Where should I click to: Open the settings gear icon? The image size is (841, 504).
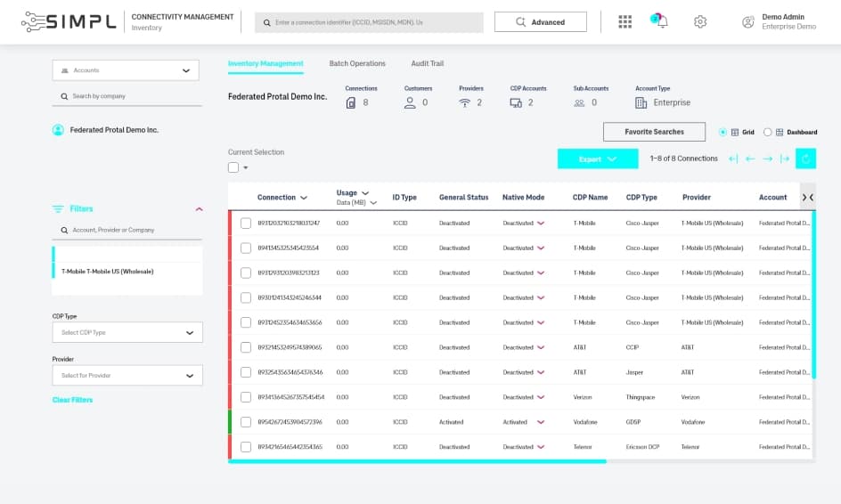(700, 22)
